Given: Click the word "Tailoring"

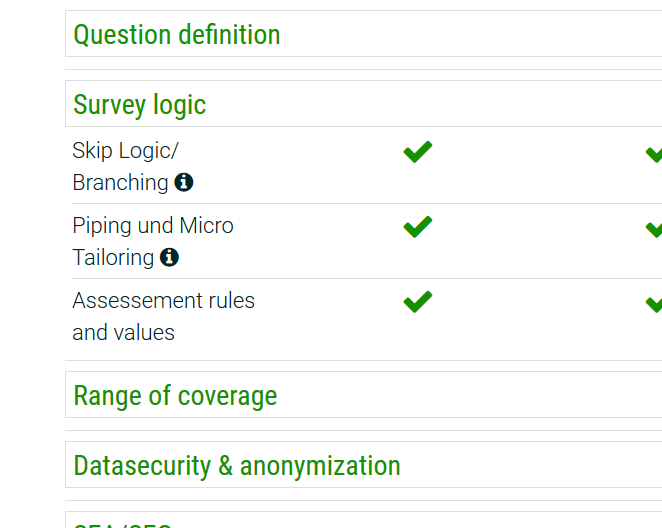Looking at the screenshot, I should click(113, 257).
